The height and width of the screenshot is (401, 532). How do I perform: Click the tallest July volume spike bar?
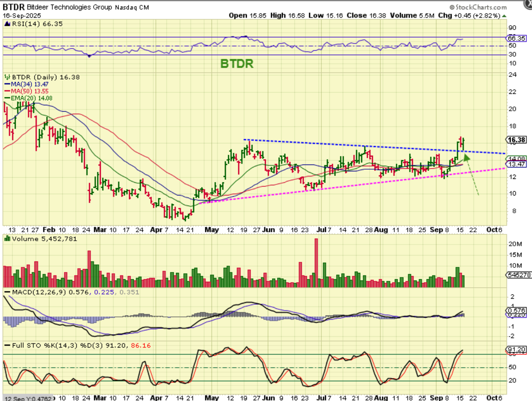[x=315, y=263]
